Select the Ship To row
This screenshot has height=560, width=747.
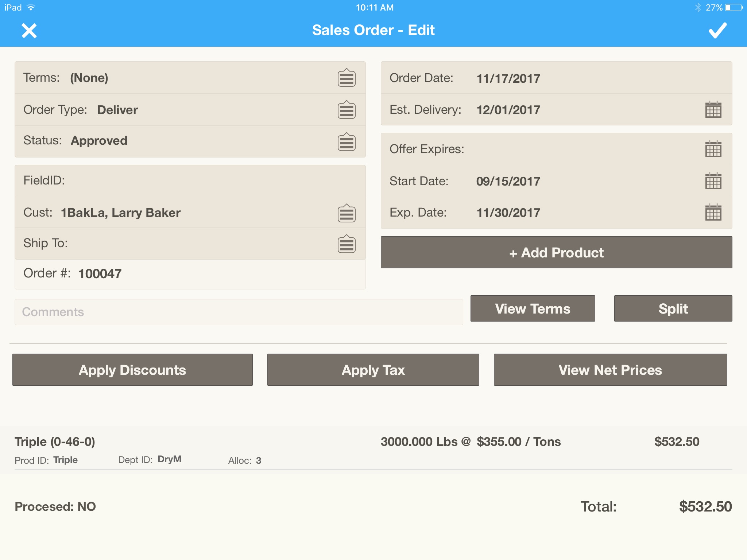[190, 244]
